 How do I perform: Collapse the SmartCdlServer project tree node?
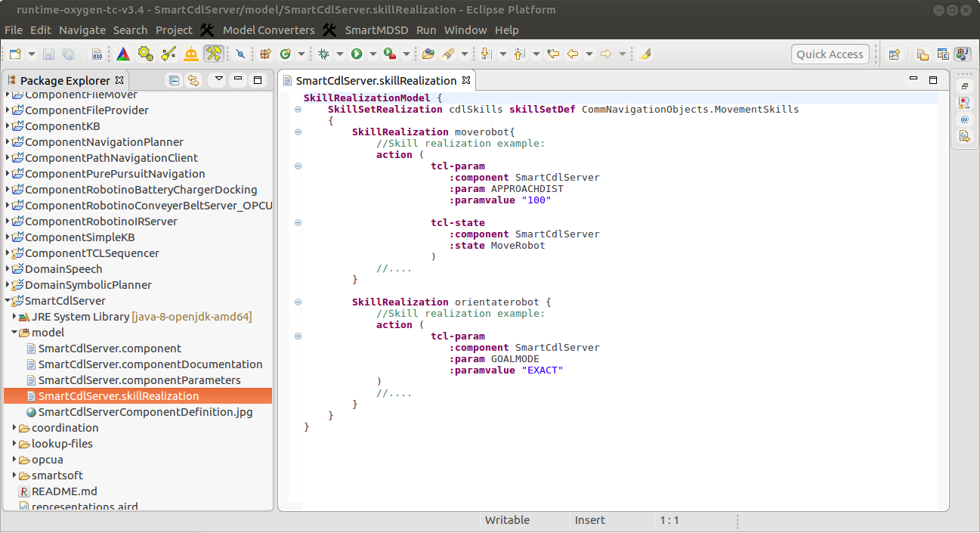pos(8,301)
